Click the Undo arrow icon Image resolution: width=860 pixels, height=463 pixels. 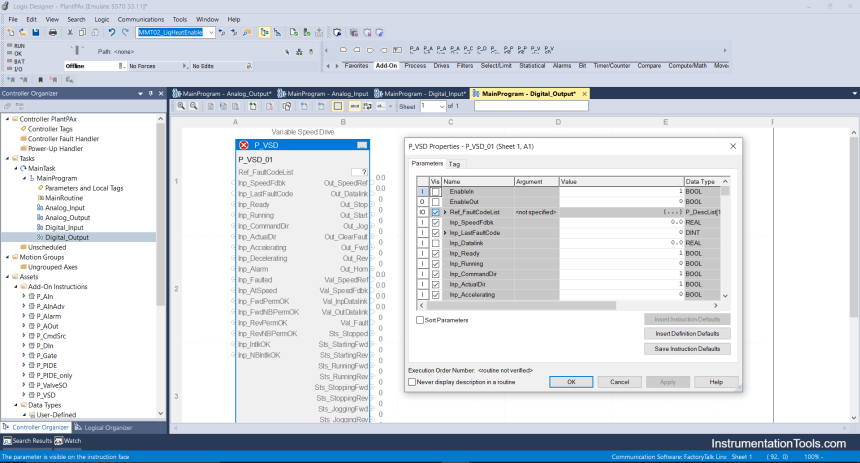pyautogui.click(x=112, y=32)
